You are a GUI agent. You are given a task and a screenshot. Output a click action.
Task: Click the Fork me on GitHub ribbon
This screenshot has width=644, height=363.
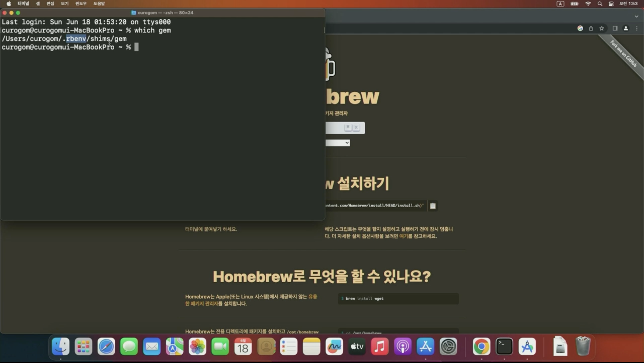click(x=624, y=54)
